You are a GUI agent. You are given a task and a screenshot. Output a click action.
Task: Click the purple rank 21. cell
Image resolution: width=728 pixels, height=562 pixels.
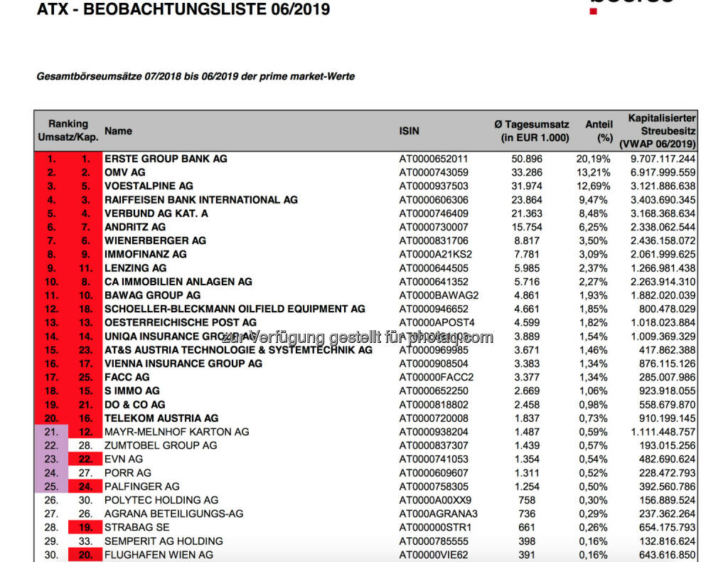pos(51,432)
